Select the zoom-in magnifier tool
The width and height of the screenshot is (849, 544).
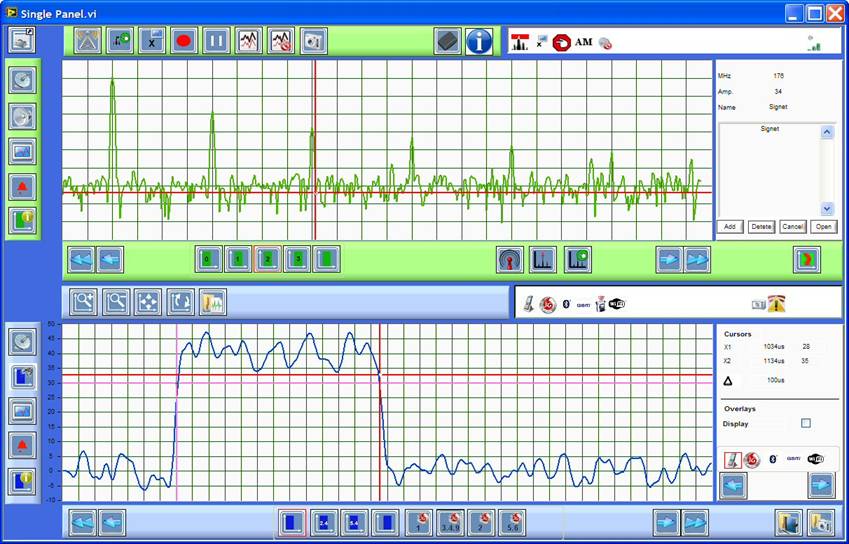click(84, 301)
